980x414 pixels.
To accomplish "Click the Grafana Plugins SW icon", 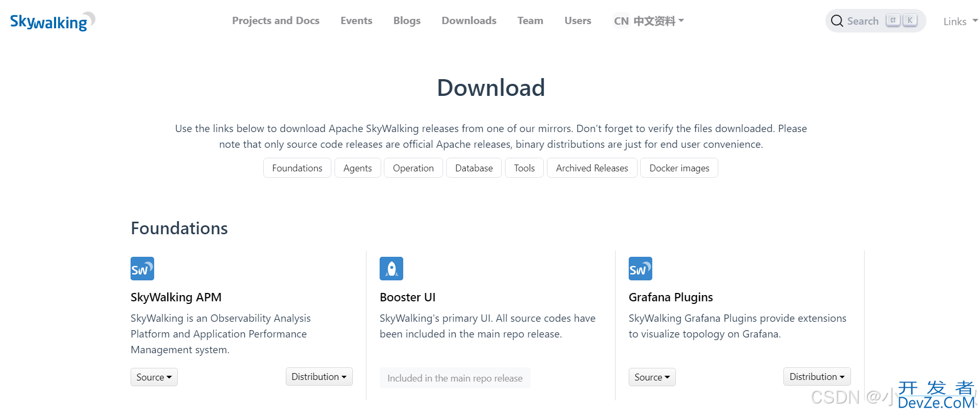I will (x=640, y=268).
